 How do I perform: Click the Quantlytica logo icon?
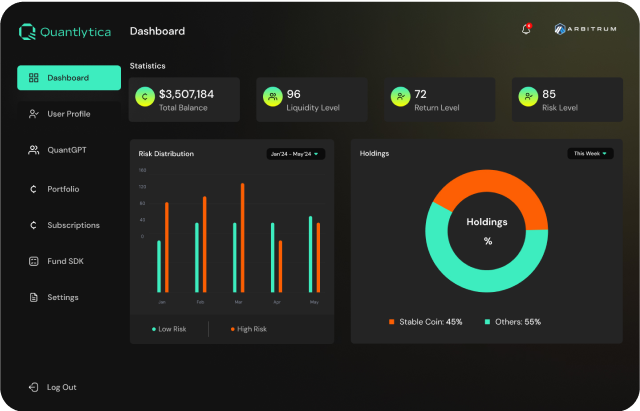27,31
